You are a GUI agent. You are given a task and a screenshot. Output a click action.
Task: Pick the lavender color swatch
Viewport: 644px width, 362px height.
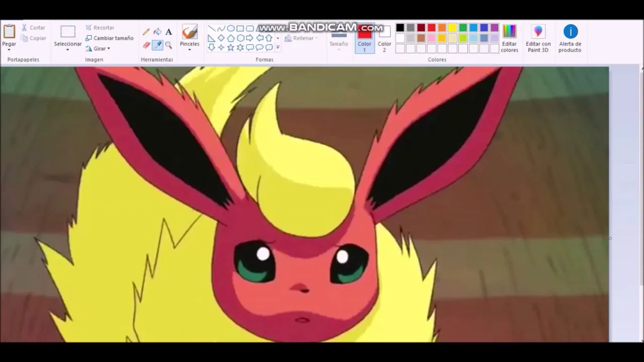[x=495, y=38]
